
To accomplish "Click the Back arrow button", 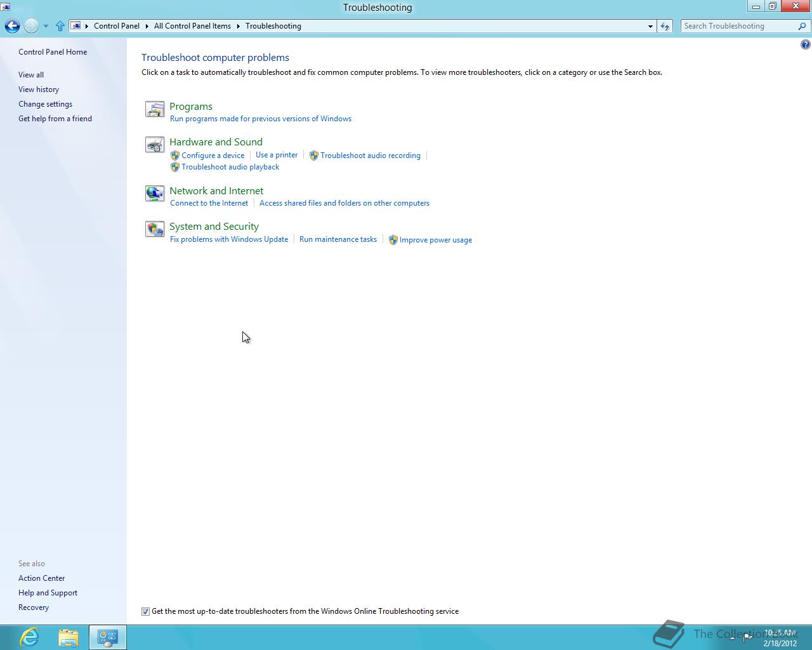I will point(12,26).
